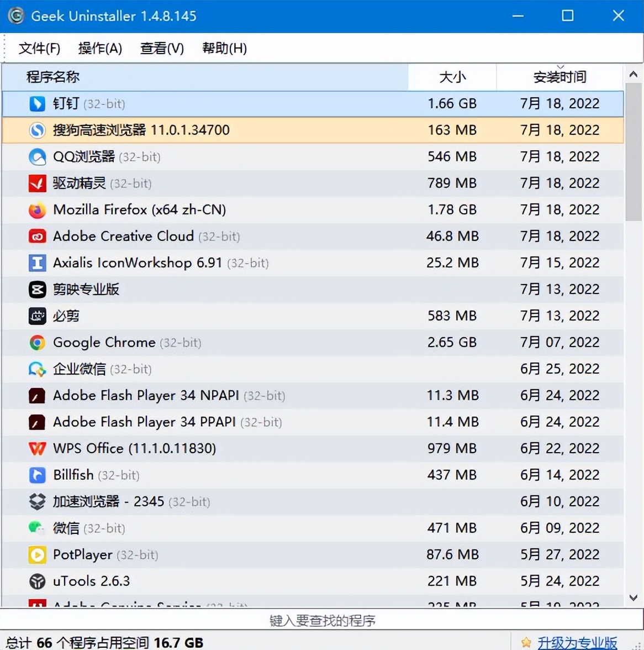644x650 pixels.
Task: Click the PotPlayer yellow icon
Action: click(x=37, y=555)
